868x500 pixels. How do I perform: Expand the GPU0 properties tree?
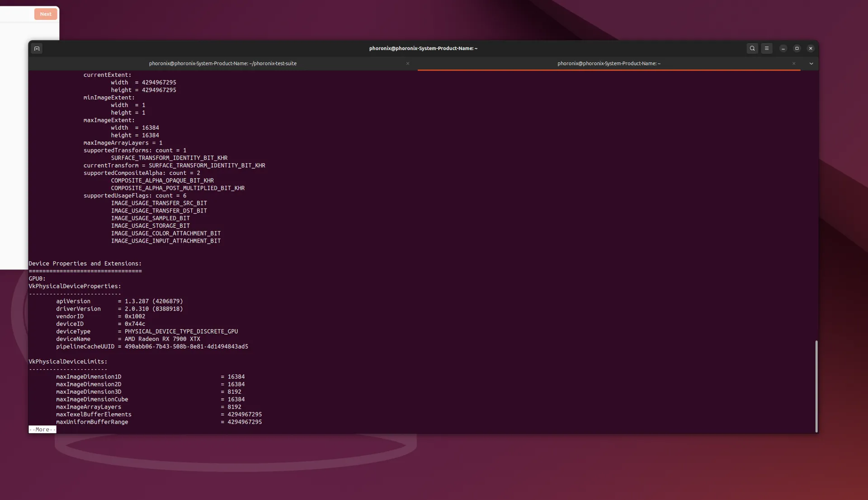pos(37,278)
